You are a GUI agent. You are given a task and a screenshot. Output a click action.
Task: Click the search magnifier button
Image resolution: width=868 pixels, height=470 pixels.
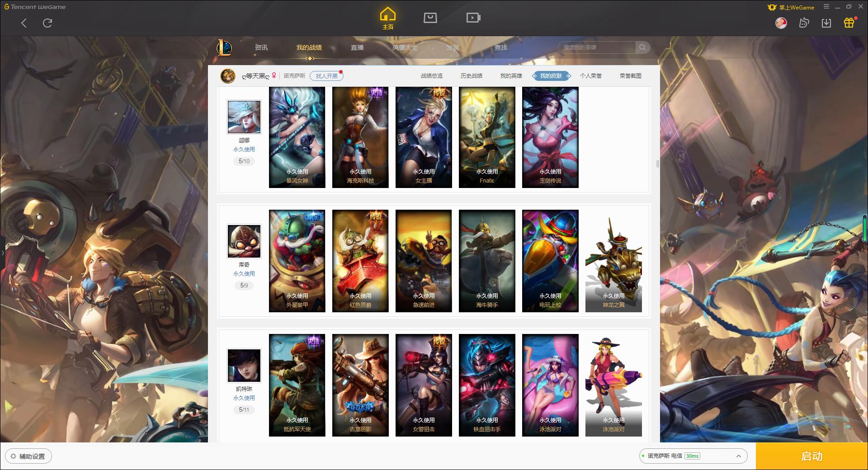tap(642, 47)
